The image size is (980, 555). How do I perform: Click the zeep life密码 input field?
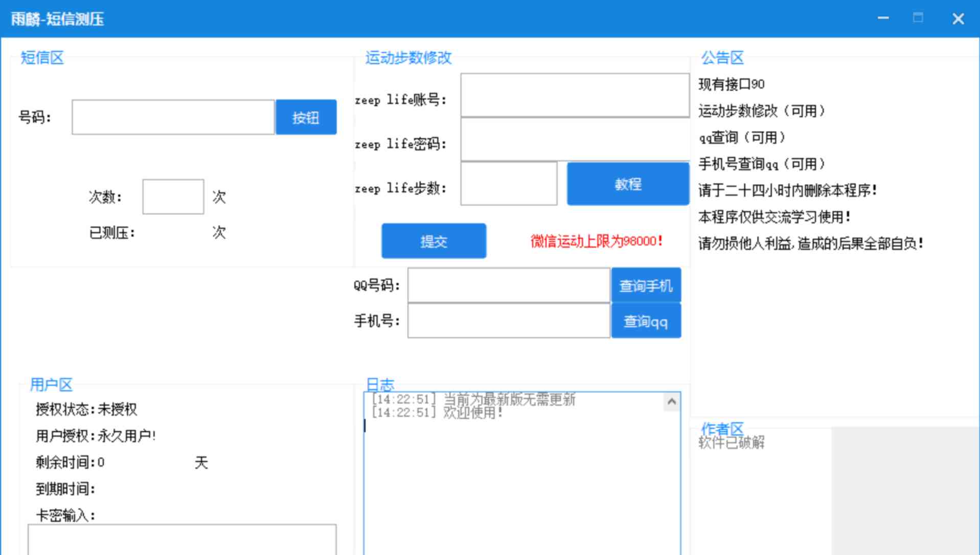[575, 140]
